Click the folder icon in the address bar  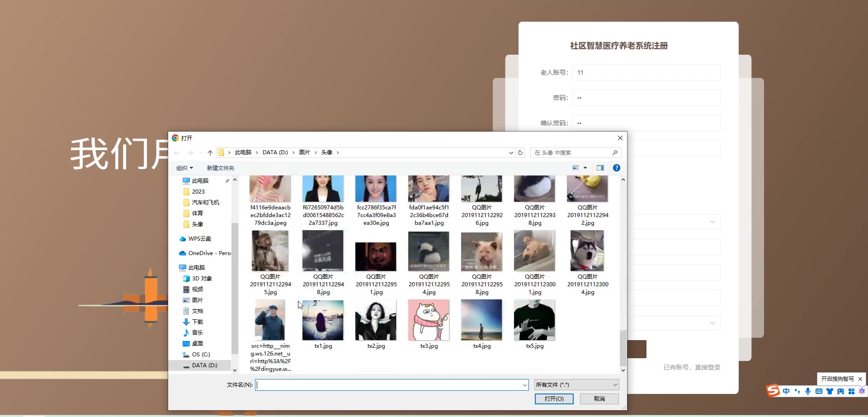coord(221,153)
